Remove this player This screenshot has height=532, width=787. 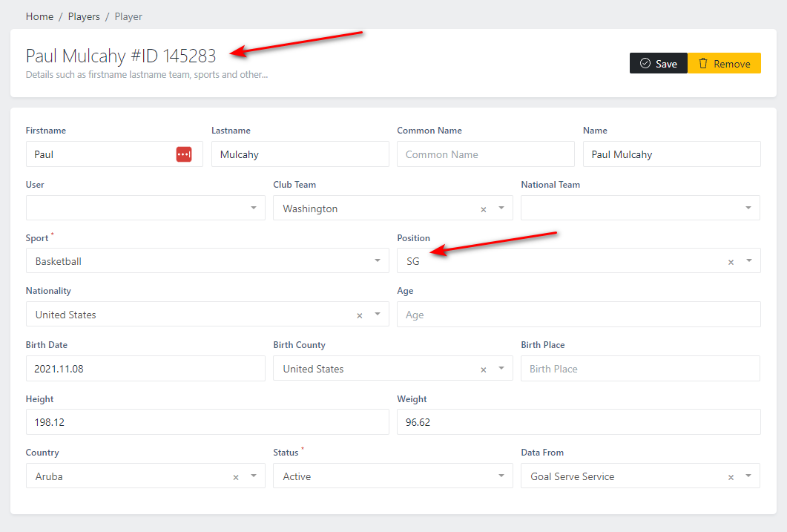pyautogui.click(x=724, y=63)
